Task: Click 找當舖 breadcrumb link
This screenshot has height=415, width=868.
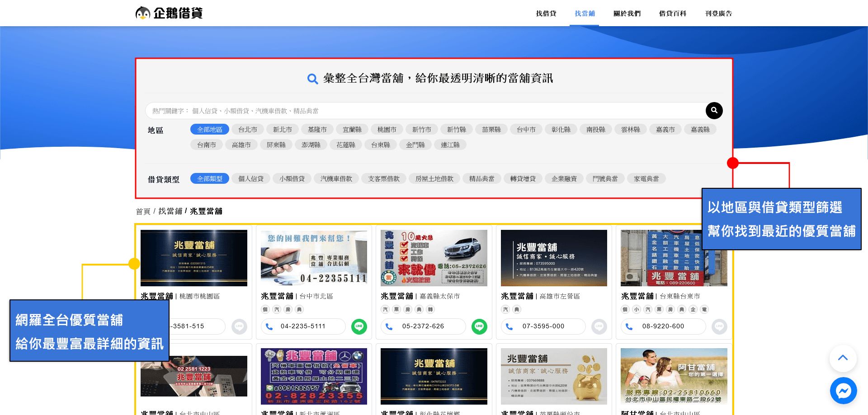Action: coord(170,211)
